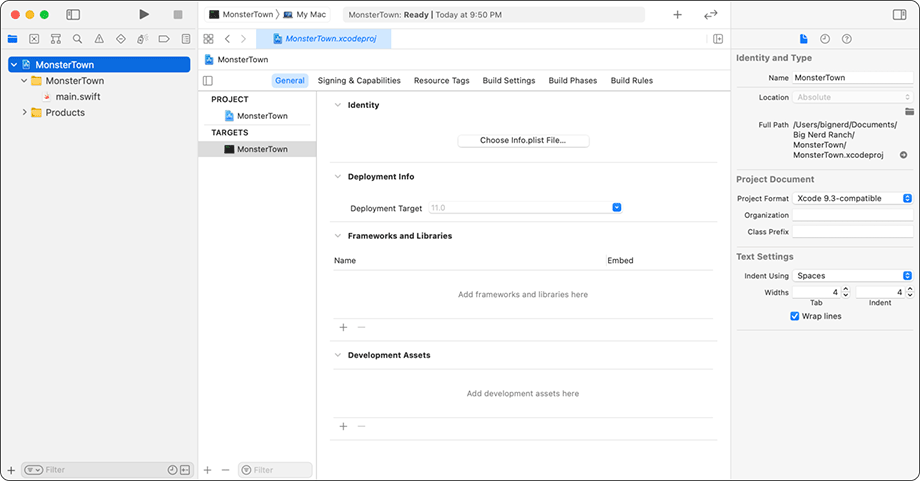Viewport: 920px width, 481px height.
Task: Show the File inspector icon
Action: click(804, 39)
